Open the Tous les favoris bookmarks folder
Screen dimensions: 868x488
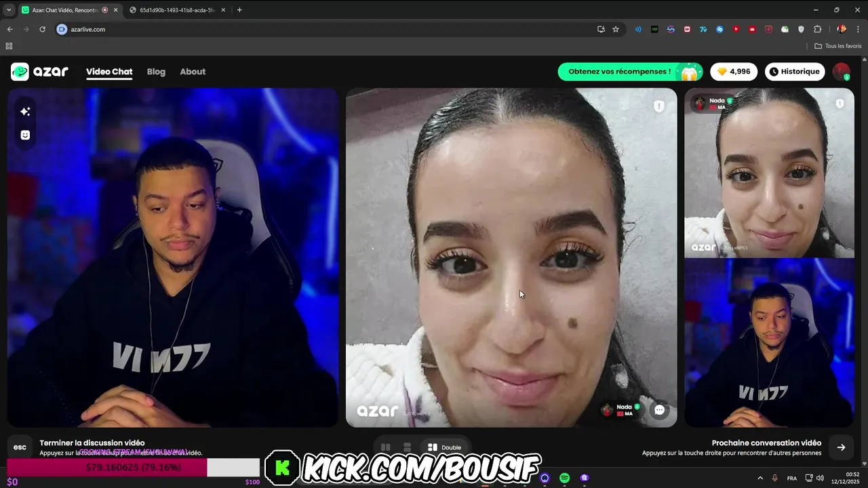(838, 46)
